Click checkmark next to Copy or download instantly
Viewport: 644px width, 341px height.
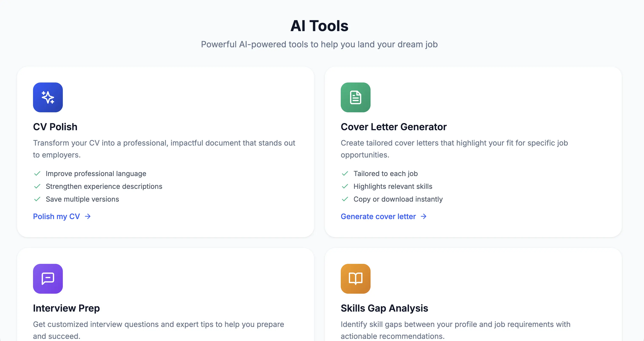[345, 199]
